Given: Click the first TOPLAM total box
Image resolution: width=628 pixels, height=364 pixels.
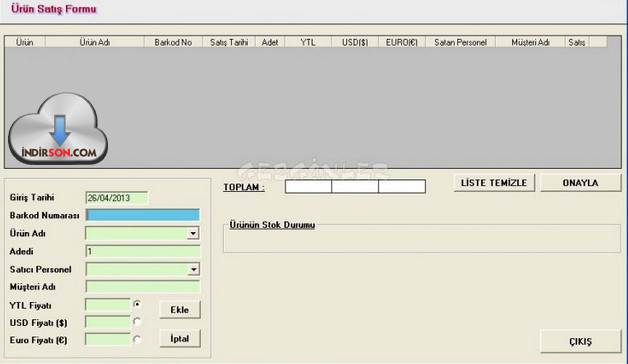Looking at the screenshot, I should coord(308,187).
